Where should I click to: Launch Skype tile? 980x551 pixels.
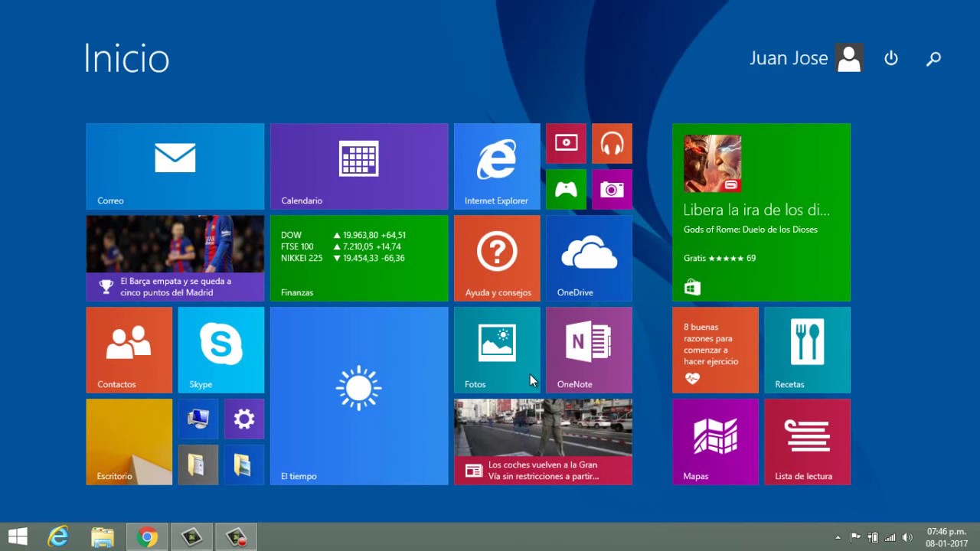pyautogui.click(x=221, y=350)
